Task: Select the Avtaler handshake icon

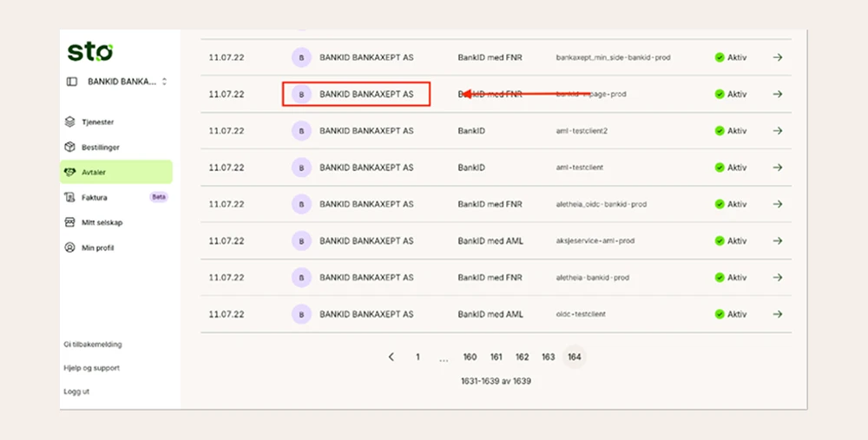Action: [x=69, y=172]
